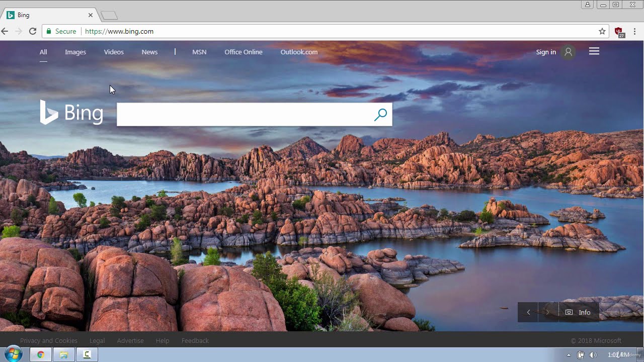The image size is (644, 362).
Task: Open the image Info camera button
Action: click(579, 312)
